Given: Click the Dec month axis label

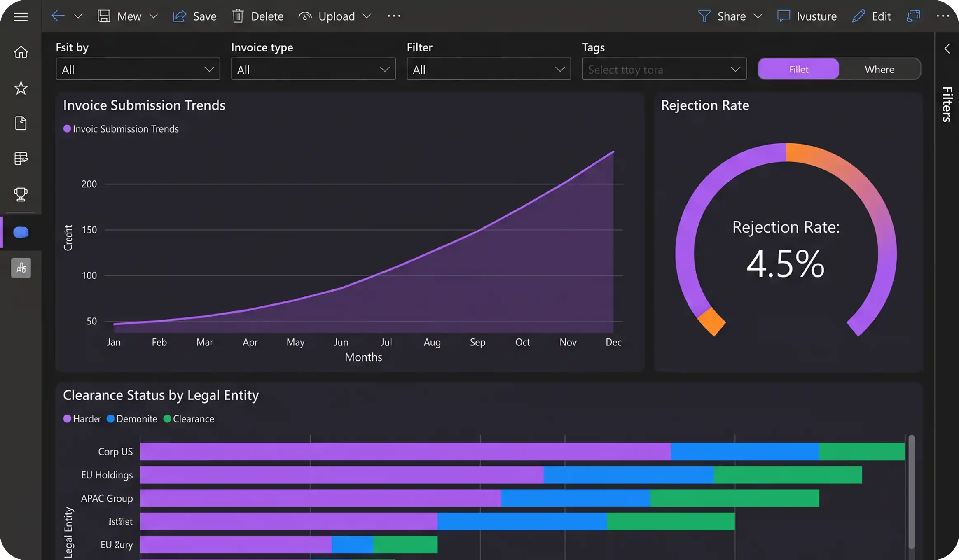Looking at the screenshot, I should tap(613, 342).
